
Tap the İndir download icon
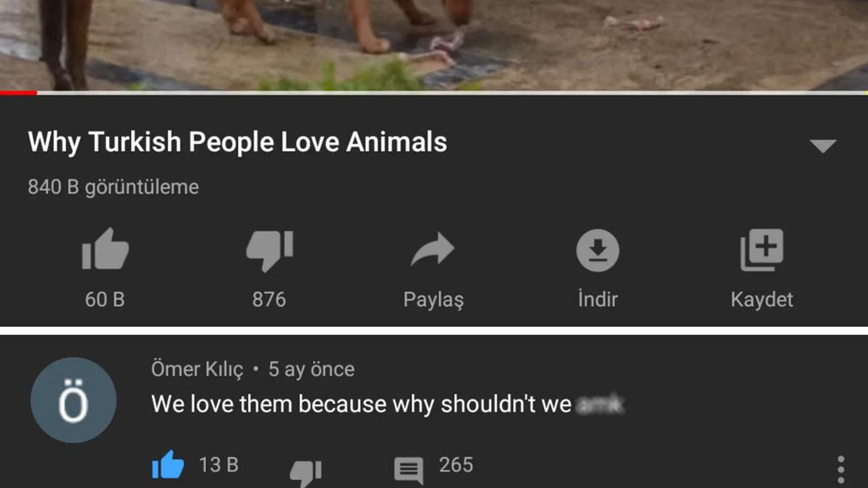click(x=597, y=250)
